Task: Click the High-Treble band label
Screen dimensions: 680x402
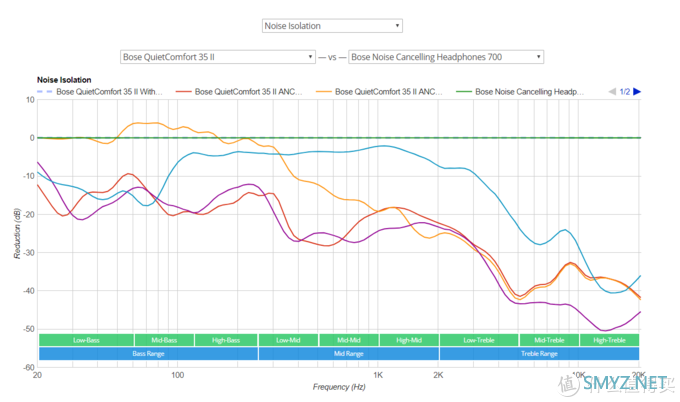Action: [609, 340]
